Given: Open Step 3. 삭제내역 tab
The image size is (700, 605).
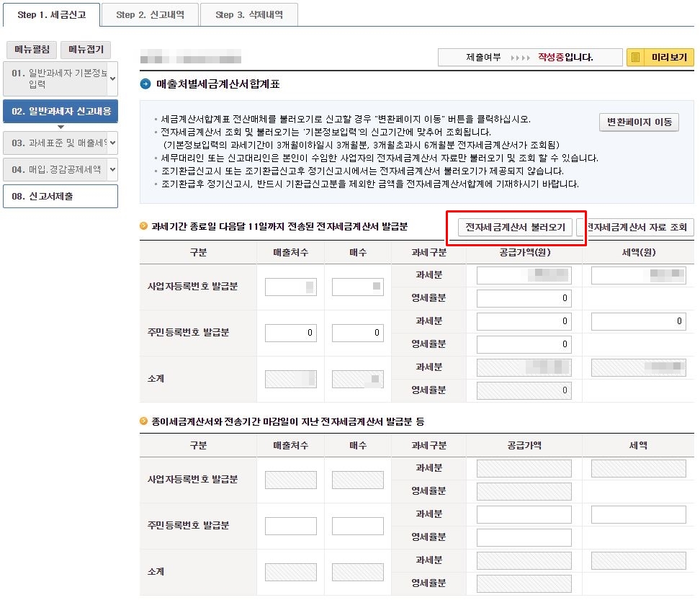Looking at the screenshot, I should pos(249,14).
